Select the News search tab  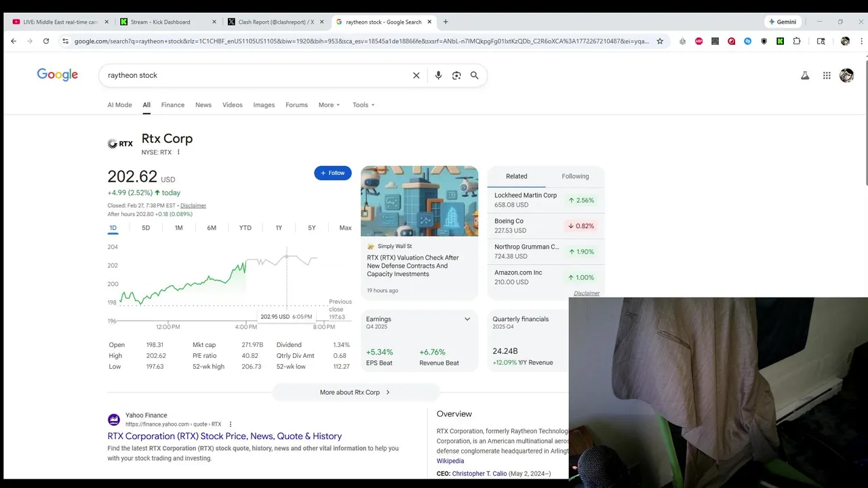pos(203,105)
